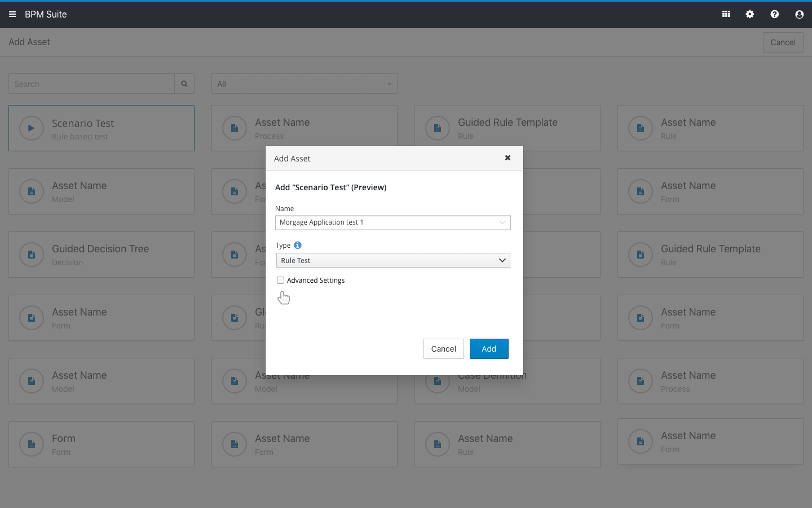This screenshot has height=508, width=812.
Task: Expand the Name field dropdown chevron
Action: point(502,222)
